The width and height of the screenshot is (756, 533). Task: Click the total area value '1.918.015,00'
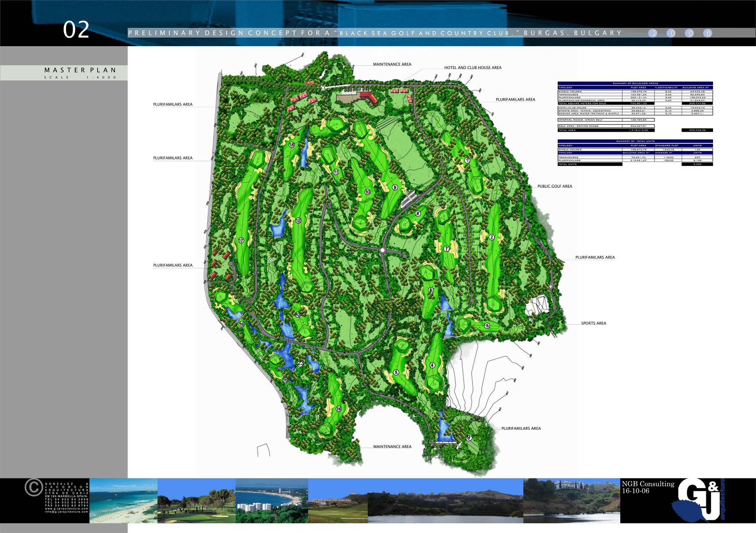pos(639,130)
